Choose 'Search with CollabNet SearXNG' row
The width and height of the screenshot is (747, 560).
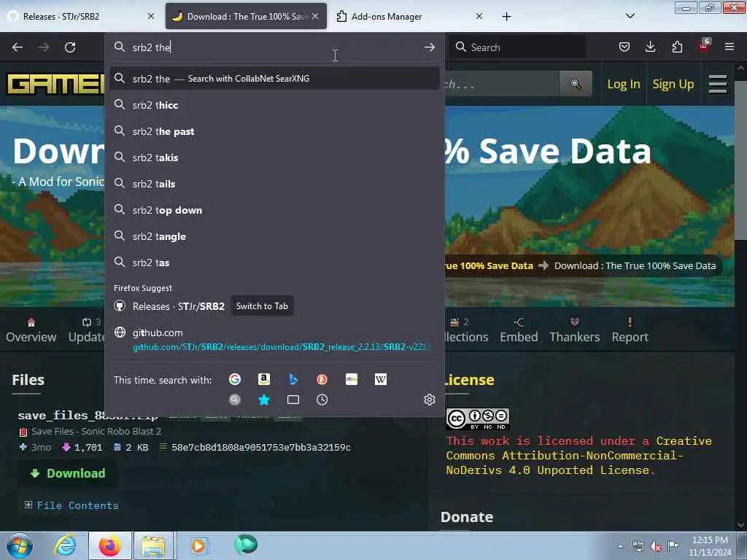(274, 78)
